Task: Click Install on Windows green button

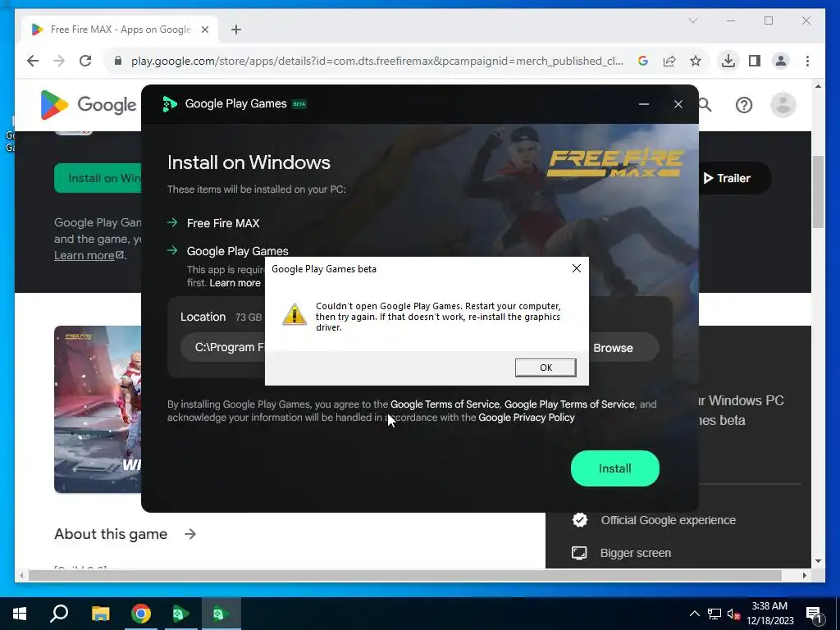Action: coord(98,178)
